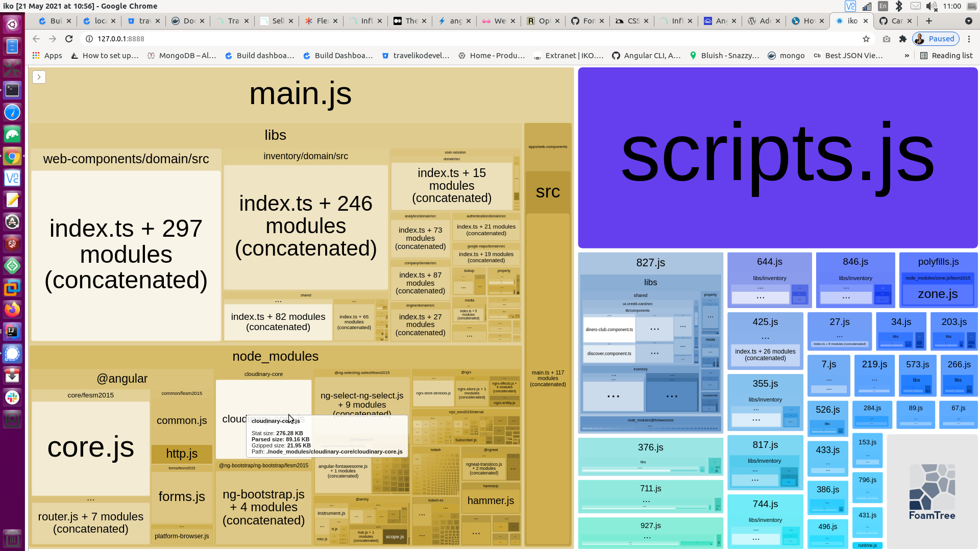Click the camera icon in the address bar
Image resolution: width=980 pixels, height=551 pixels.
(x=886, y=39)
